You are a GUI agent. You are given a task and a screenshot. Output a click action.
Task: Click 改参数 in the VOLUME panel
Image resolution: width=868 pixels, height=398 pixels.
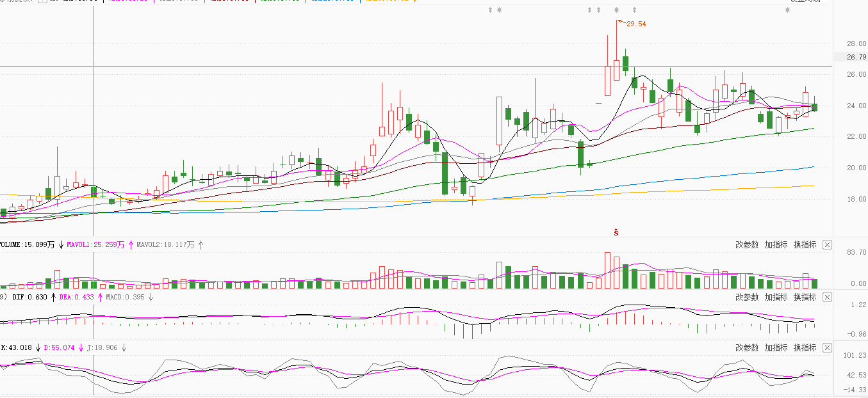747,244
